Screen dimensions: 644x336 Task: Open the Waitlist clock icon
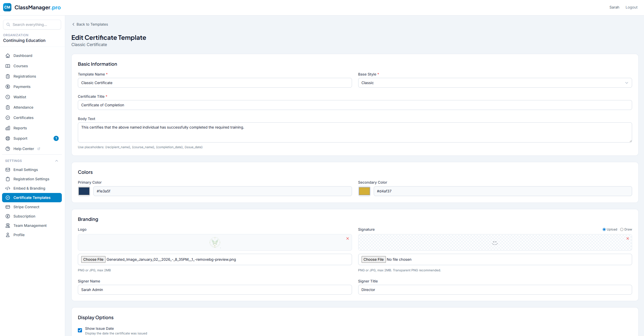pyautogui.click(x=8, y=97)
